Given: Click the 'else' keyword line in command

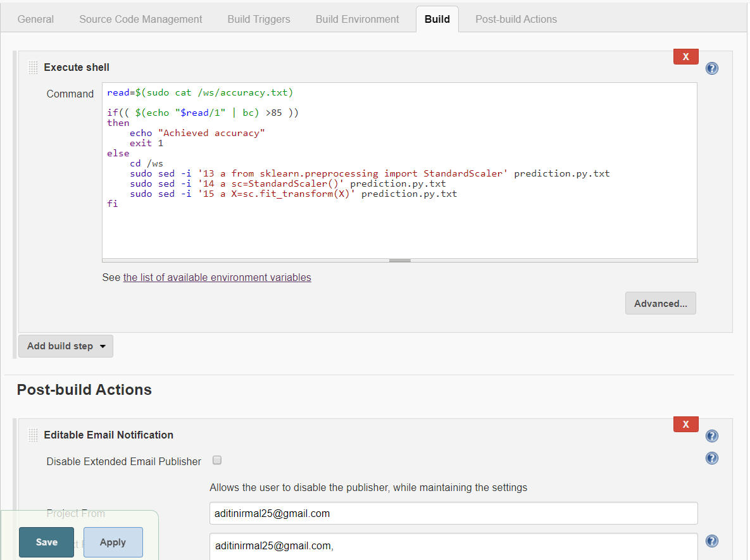Looking at the screenshot, I should [x=118, y=153].
